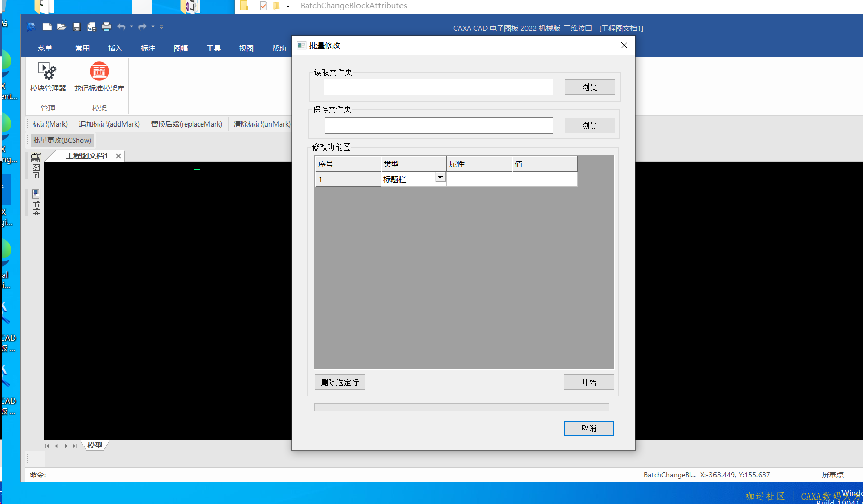The height and width of the screenshot is (504, 863).
Task: Open the undo history dropdown arrow
Action: tap(132, 27)
